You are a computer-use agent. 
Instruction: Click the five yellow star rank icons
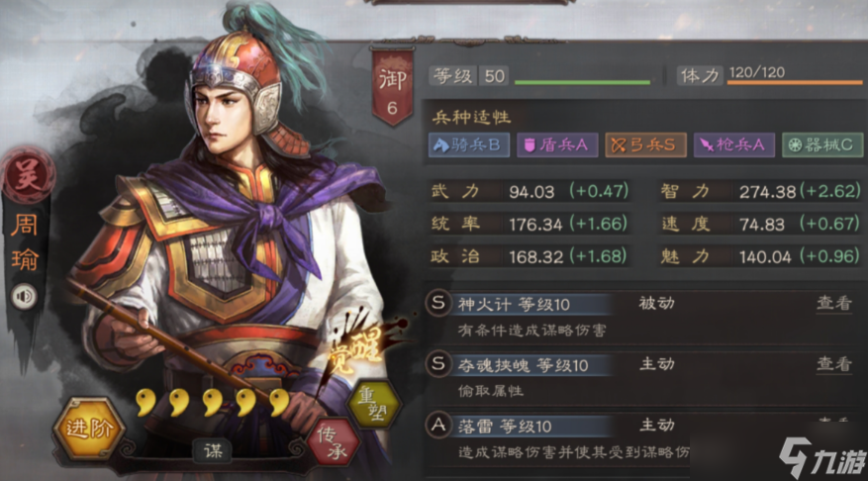pos(213,402)
